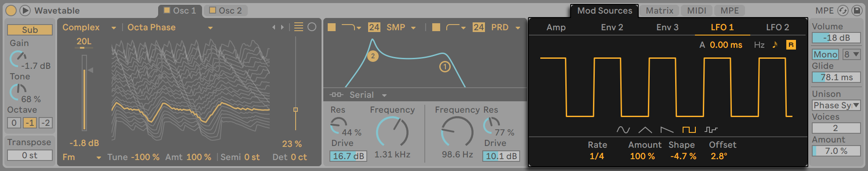
Task: Select sub octave -1
Action: pos(30,123)
